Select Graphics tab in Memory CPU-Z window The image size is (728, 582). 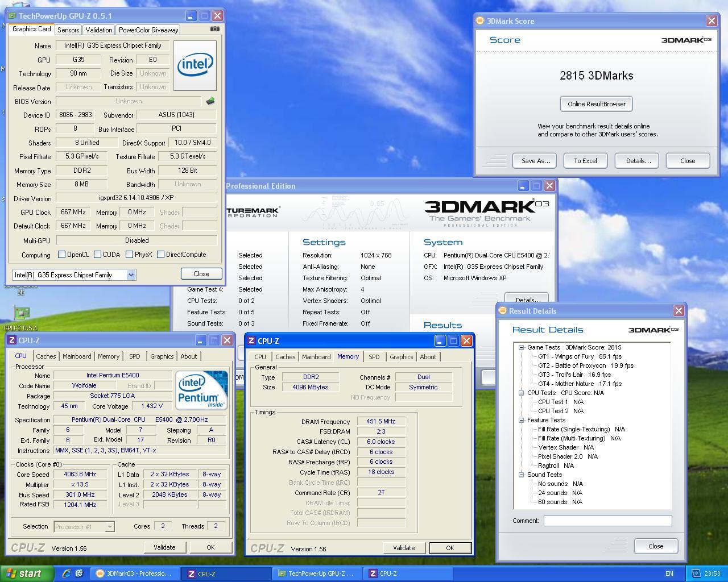point(401,357)
